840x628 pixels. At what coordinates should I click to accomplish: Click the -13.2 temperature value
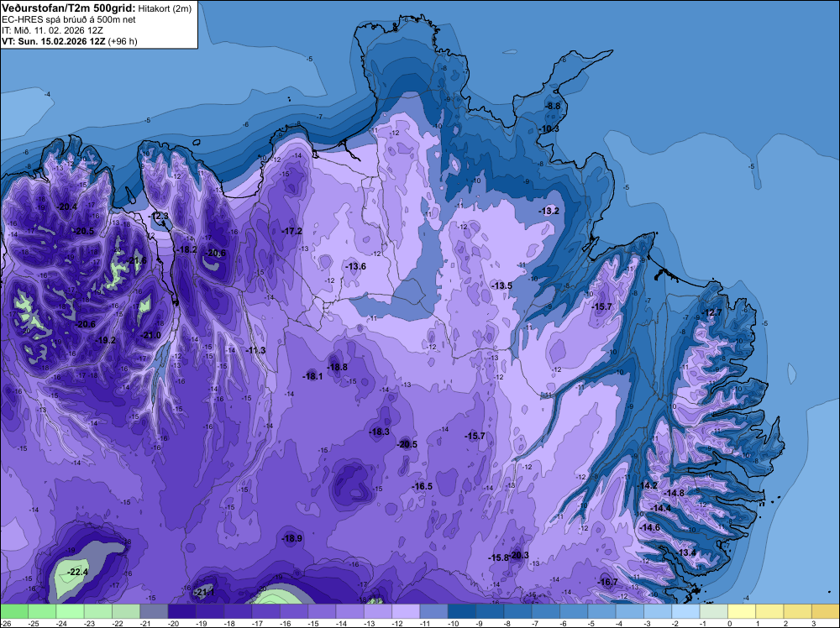[549, 211]
